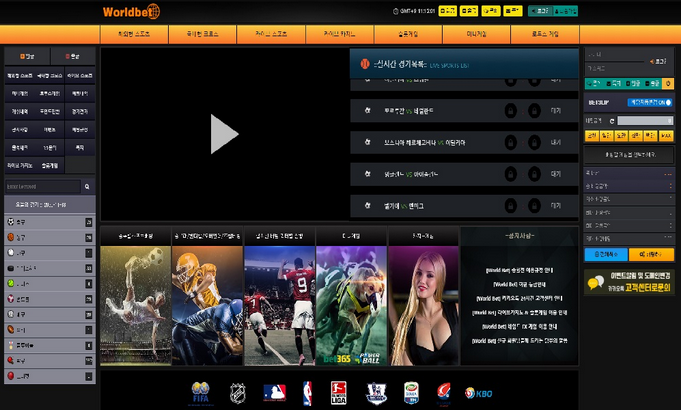Play the video in the center player
This screenshot has height=411, width=682.
point(224,134)
